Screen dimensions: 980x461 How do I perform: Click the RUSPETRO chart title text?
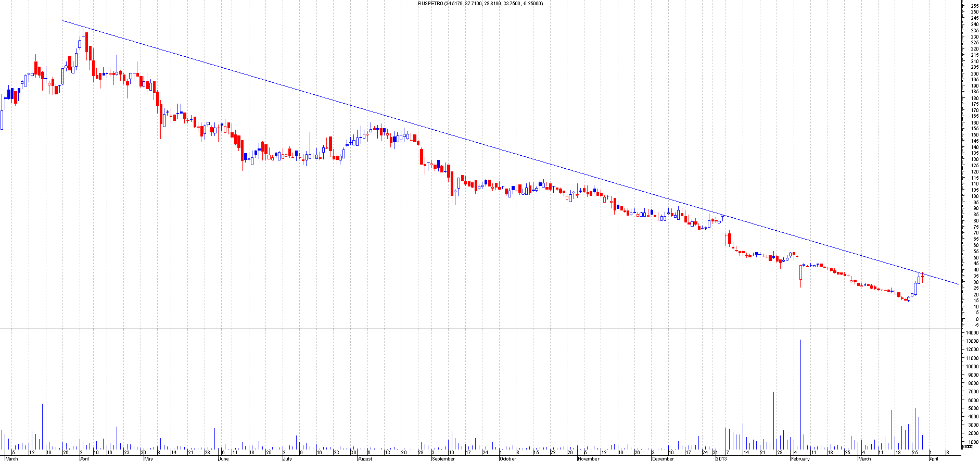tap(480, 4)
